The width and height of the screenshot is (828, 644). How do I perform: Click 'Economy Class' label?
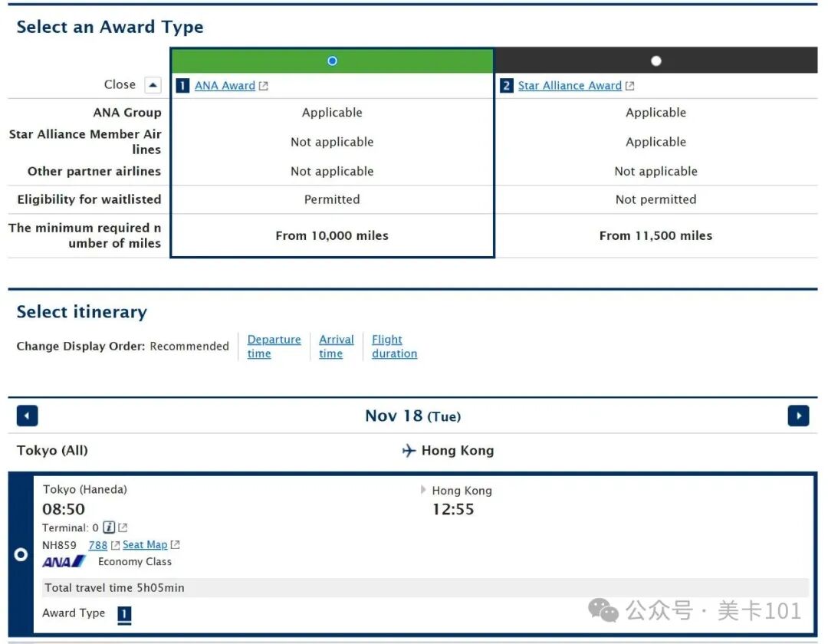coord(135,562)
